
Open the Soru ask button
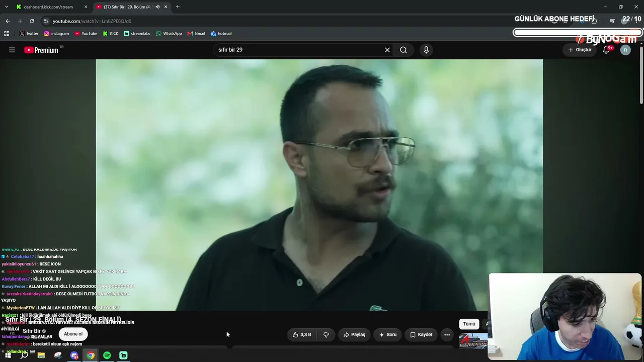click(x=388, y=334)
